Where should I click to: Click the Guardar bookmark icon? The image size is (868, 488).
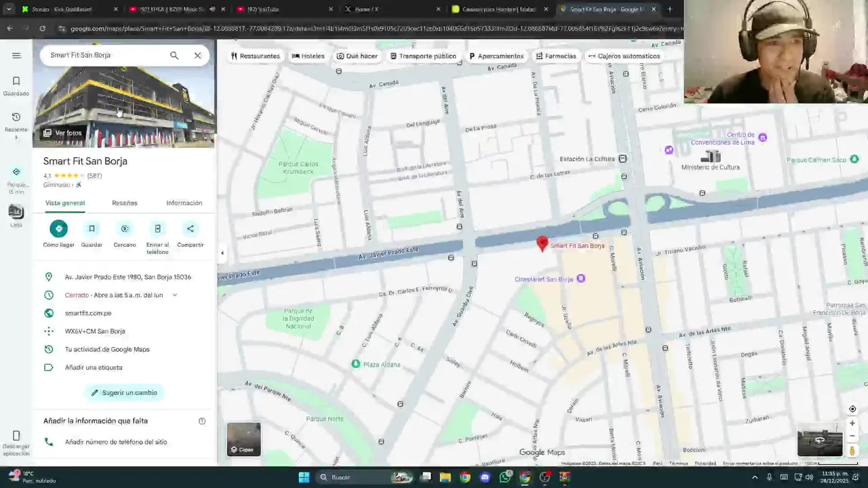pyautogui.click(x=92, y=228)
